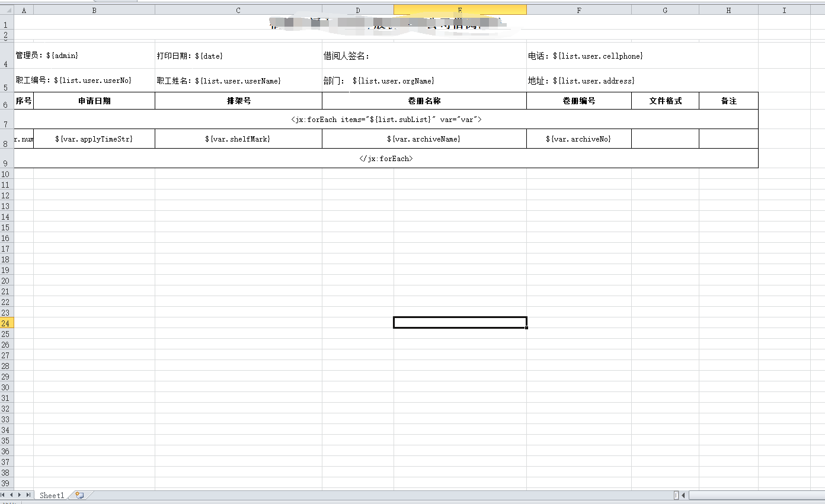Select column B header
The height and width of the screenshot is (504, 825).
tap(94, 9)
